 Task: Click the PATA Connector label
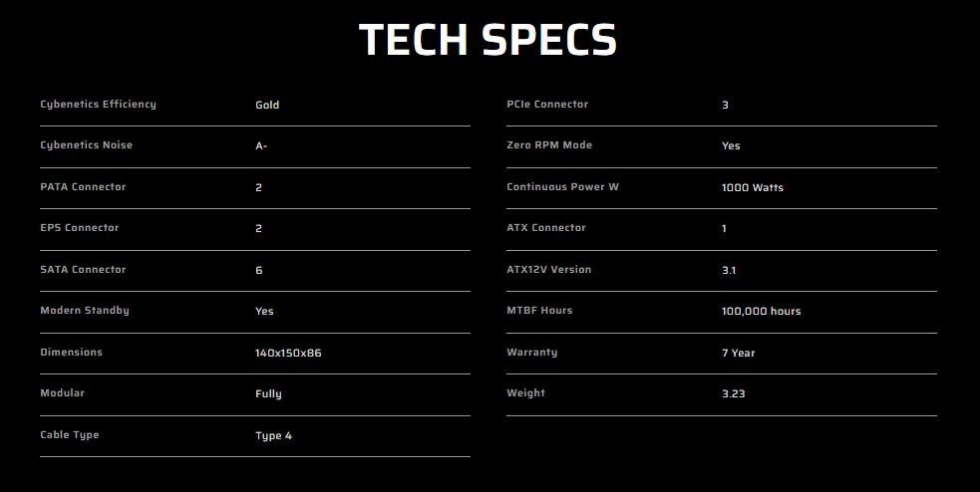tap(83, 187)
